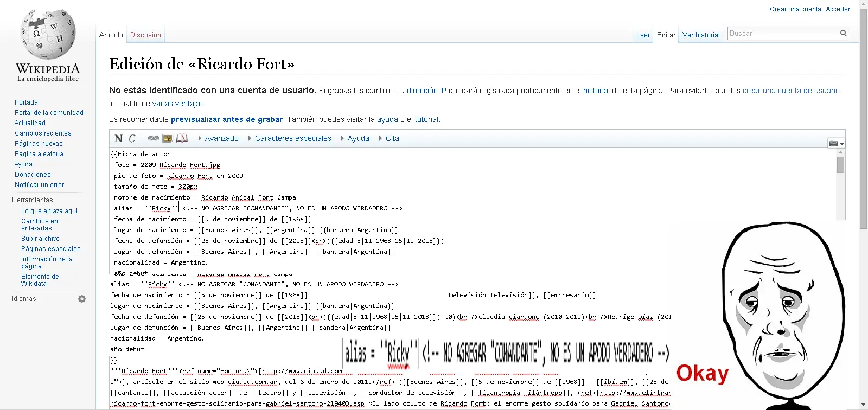Click the browser page scrollbar thumb

pos(863,118)
